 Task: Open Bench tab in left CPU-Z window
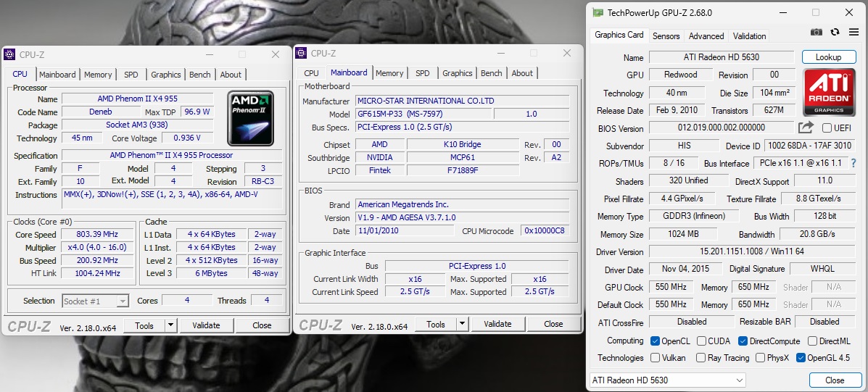200,75
